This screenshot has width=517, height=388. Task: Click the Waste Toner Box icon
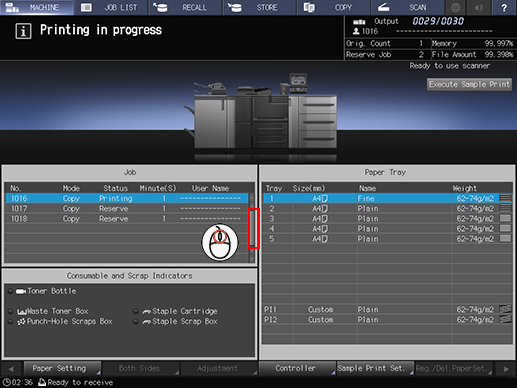click(22, 312)
